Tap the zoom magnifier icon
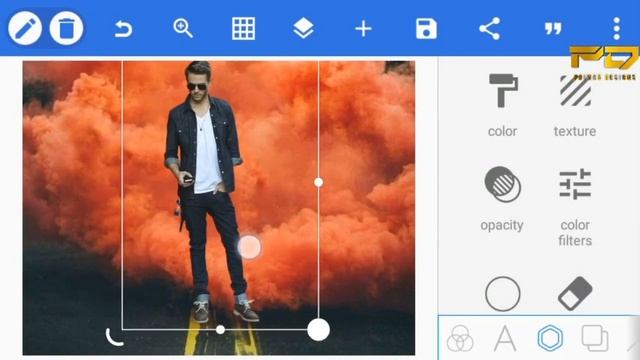This screenshot has height=360, width=640. (x=183, y=29)
